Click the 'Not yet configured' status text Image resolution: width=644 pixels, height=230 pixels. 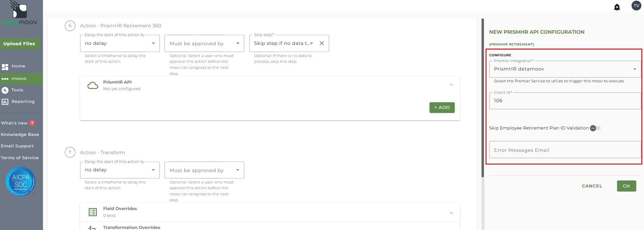click(122, 89)
